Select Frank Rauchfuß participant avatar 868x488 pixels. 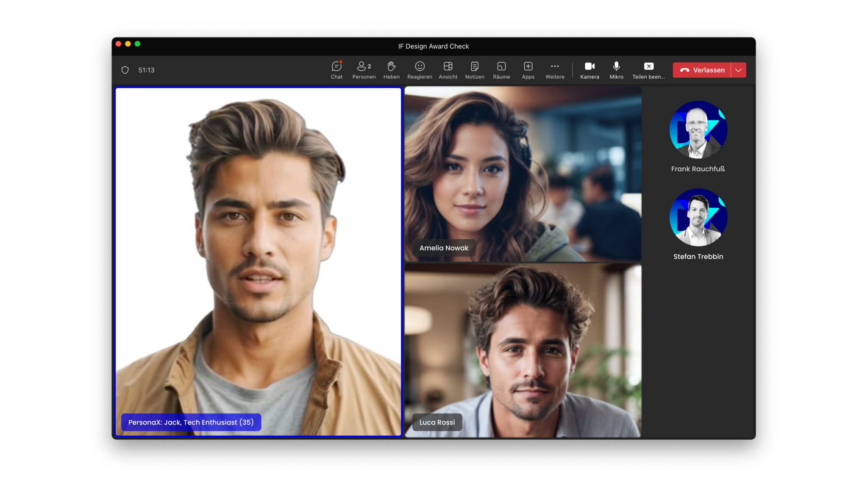pyautogui.click(x=698, y=130)
